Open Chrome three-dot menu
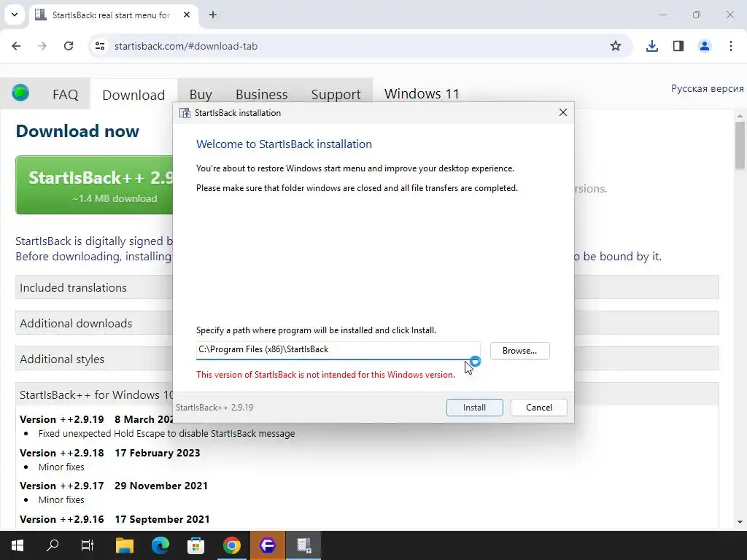747x560 pixels. pyautogui.click(x=731, y=46)
